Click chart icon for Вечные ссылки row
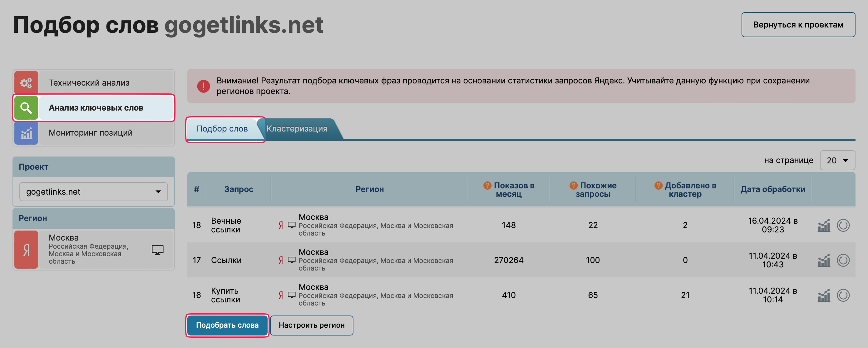 point(824,225)
